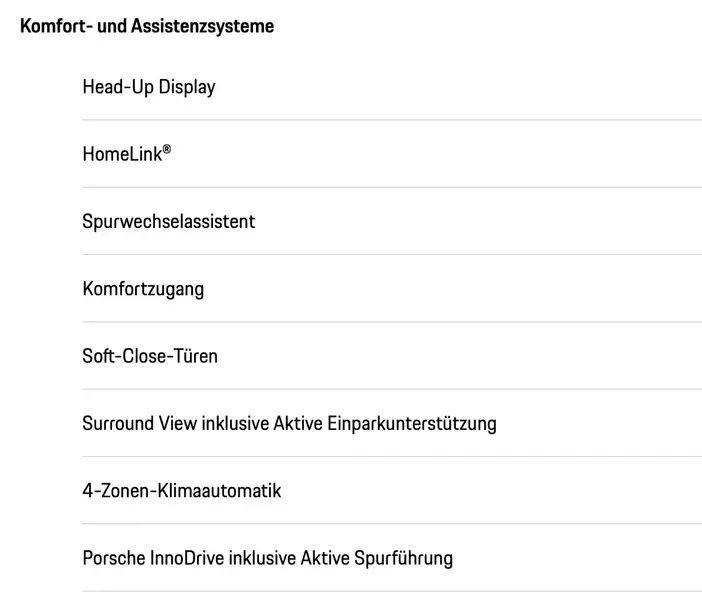Click the registered trademark symbol after HomeLink

pyautogui.click(x=167, y=150)
